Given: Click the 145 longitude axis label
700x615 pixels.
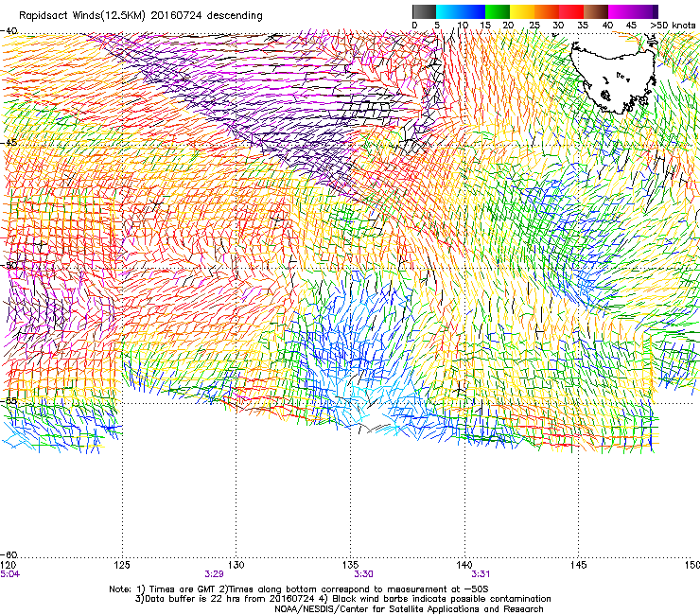Looking at the screenshot, I should click(x=579, y=566).
